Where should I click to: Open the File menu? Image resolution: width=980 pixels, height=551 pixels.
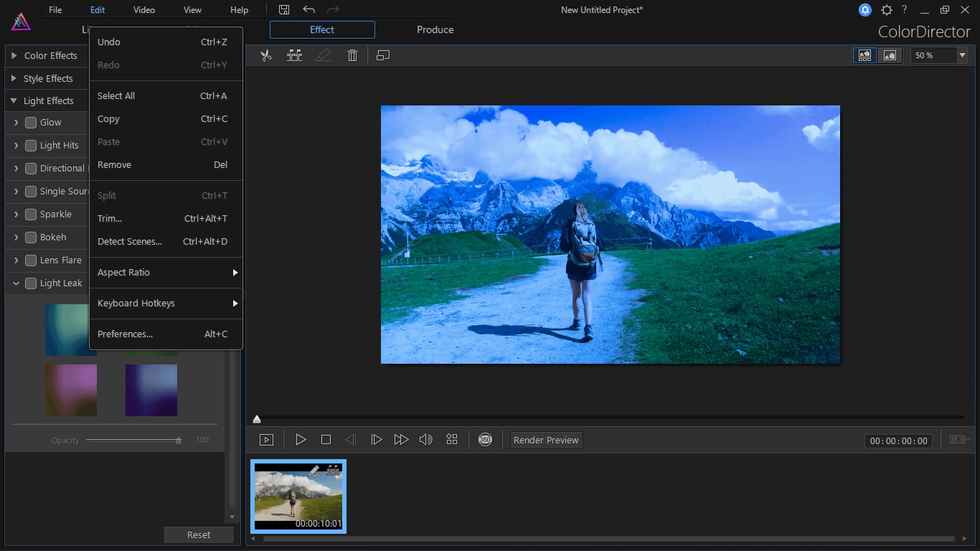(55, 10)
